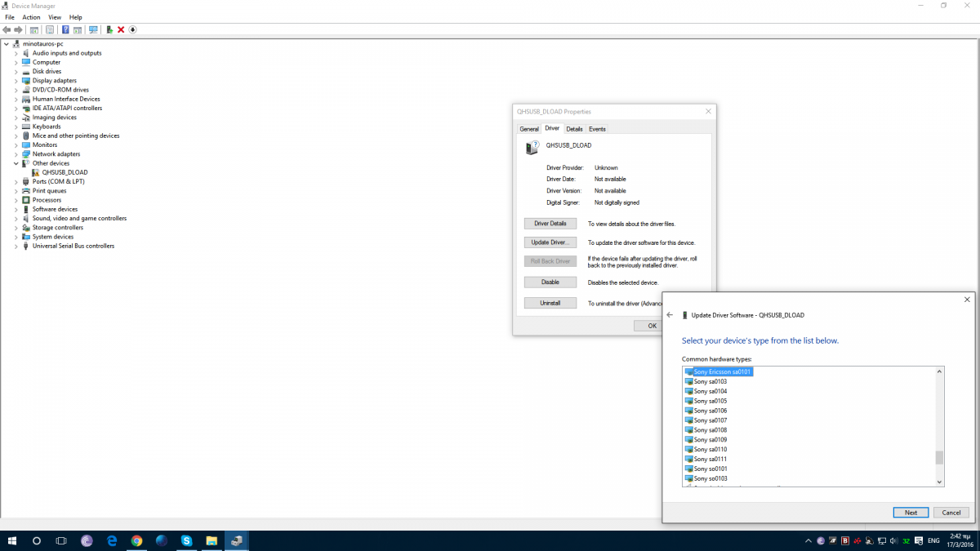Collapse Other devices node

(x=16, y=163)
